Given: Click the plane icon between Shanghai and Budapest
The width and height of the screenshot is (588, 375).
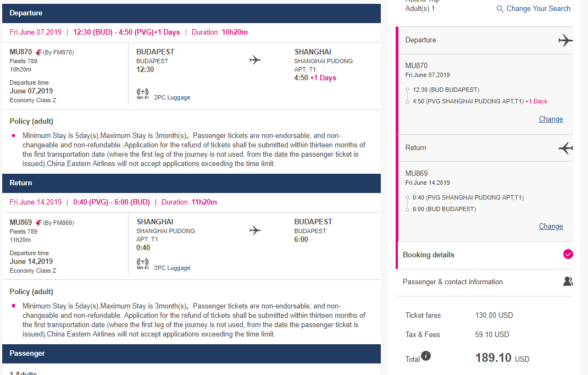Looking at the screenshot, I should pos(254,230).
